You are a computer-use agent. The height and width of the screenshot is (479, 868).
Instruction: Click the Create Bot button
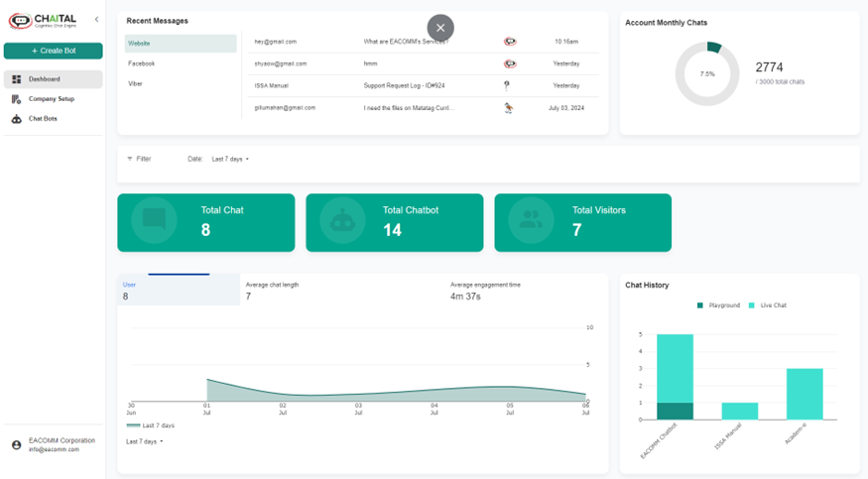pos(54,51)
